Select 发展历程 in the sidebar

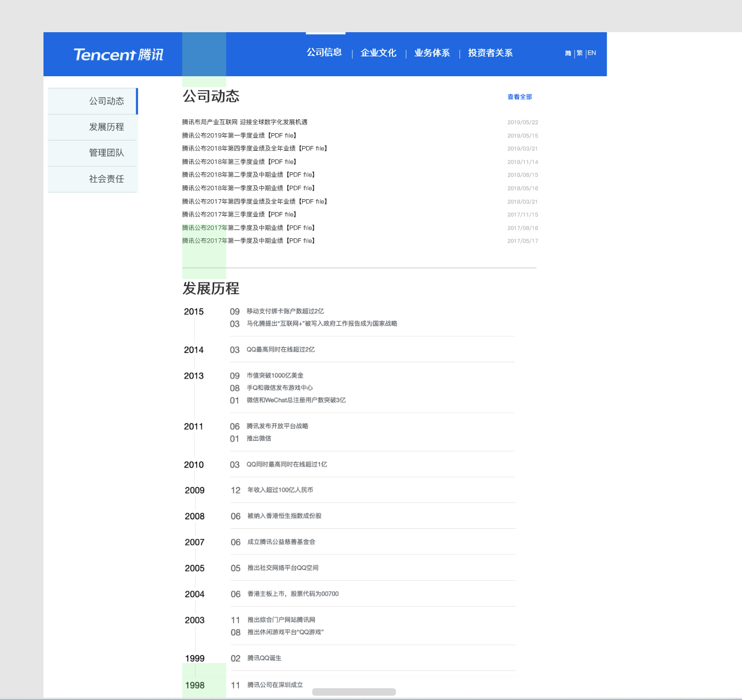point(92,127)
